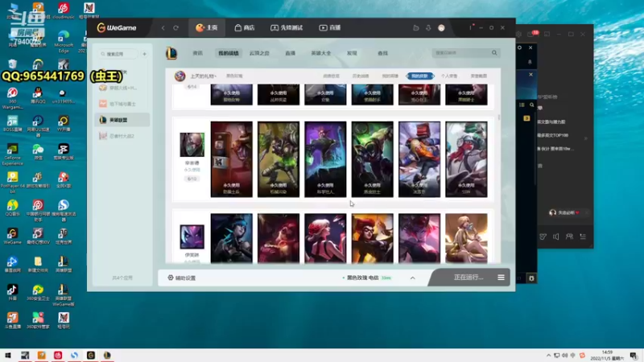644x362 pixels.
Task: Click the WeGame taskbar icon
Action: [91, 355]
